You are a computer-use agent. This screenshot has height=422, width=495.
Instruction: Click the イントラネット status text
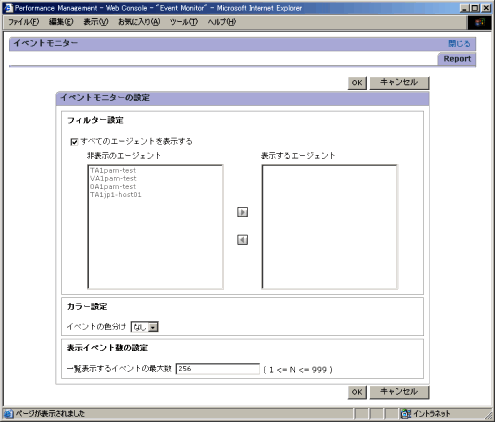432,414
